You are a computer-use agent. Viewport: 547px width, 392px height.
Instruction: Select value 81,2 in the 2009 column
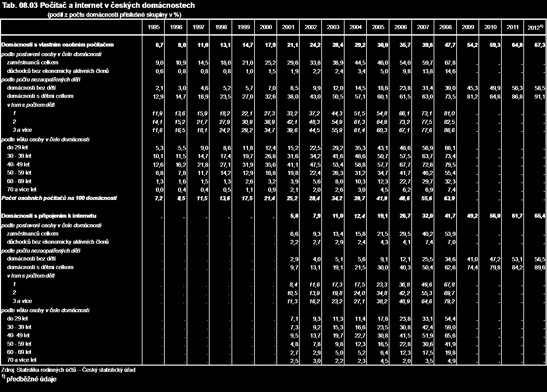[473, 97]
